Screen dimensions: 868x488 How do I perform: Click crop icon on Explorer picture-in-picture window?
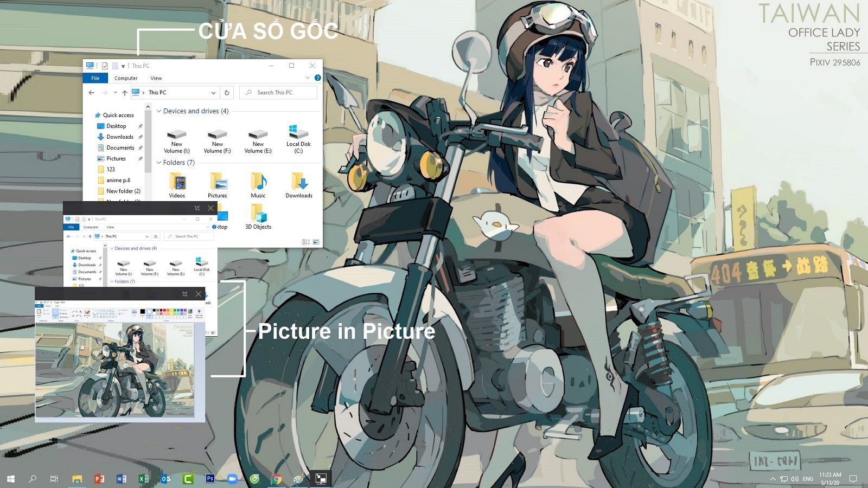click(197, 208)
